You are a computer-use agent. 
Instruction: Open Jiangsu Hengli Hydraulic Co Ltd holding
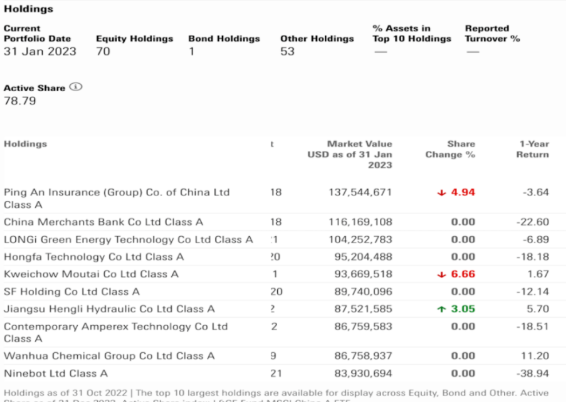(109, 309)
